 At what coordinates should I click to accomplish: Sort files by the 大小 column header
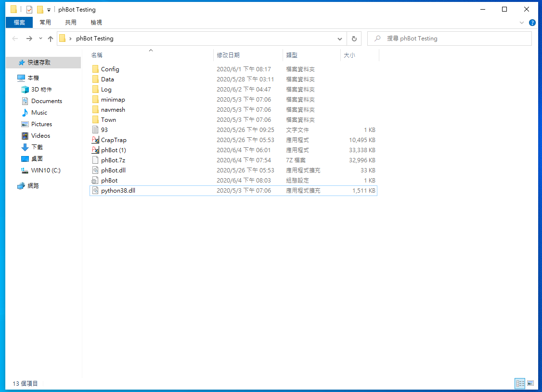[x=349, y=55]
